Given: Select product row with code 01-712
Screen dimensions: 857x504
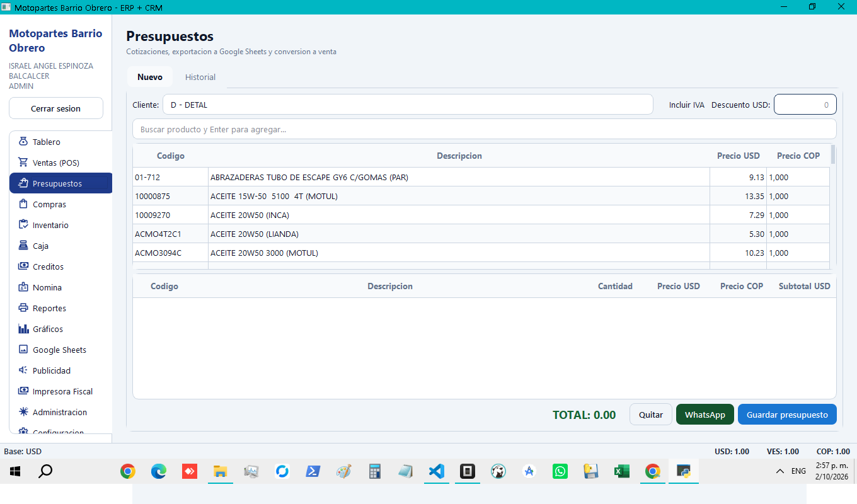Looking at the screenshot, I should pos(481,177).
